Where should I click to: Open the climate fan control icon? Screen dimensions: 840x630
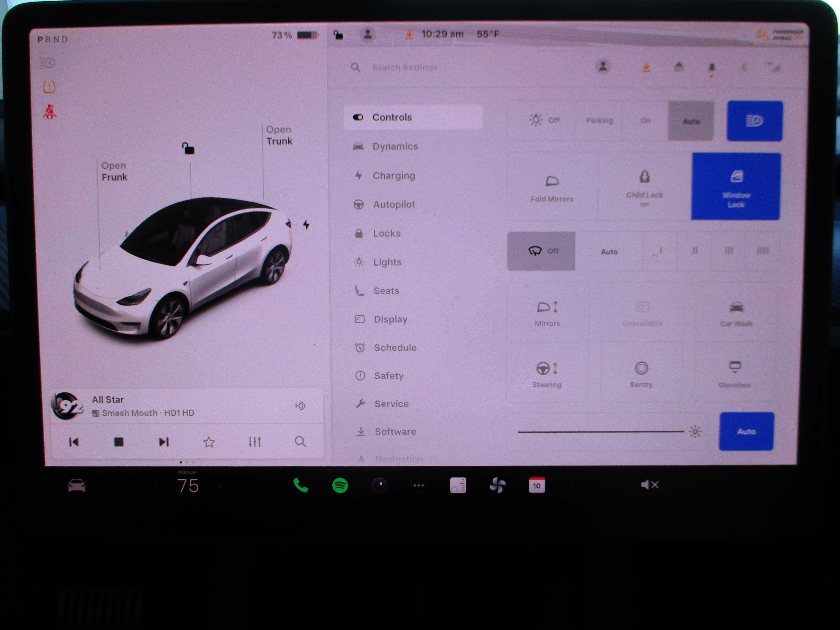coord(497,485)
